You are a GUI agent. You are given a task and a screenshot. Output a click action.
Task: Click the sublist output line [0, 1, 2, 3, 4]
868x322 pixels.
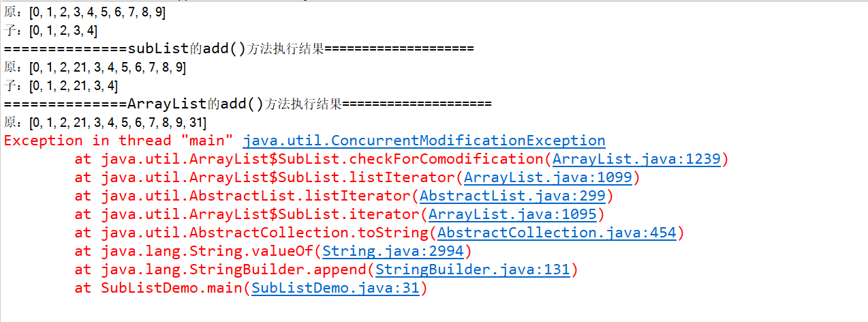[50, 31]
